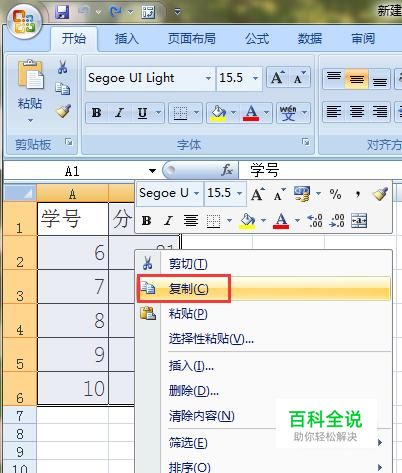Viewport: 402px width, 473px height.
Task: Click the large 粘贴 clipboard icon
Action: pyautogui.click(x=30, y=75)
